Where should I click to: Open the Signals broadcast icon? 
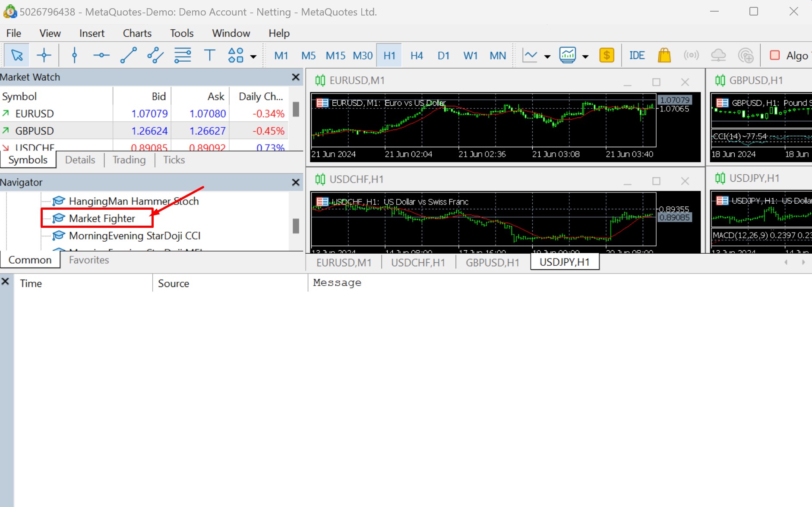click(691, 55)
